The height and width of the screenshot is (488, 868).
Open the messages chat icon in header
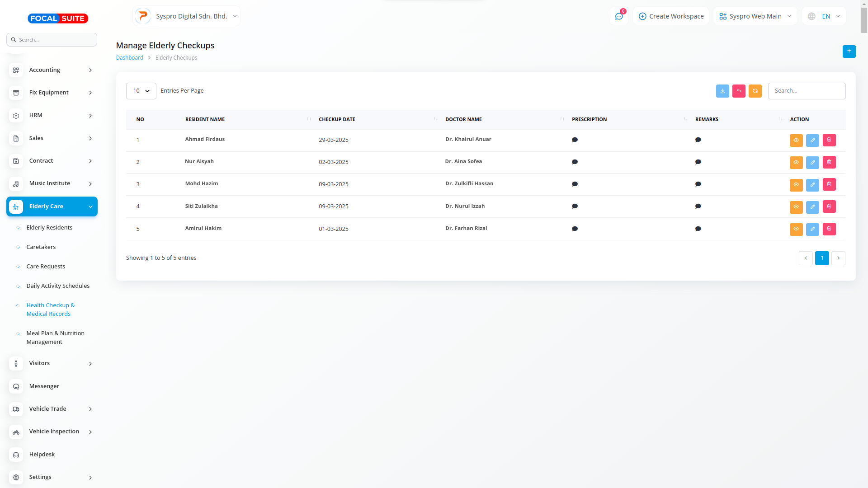pos(618,16)
